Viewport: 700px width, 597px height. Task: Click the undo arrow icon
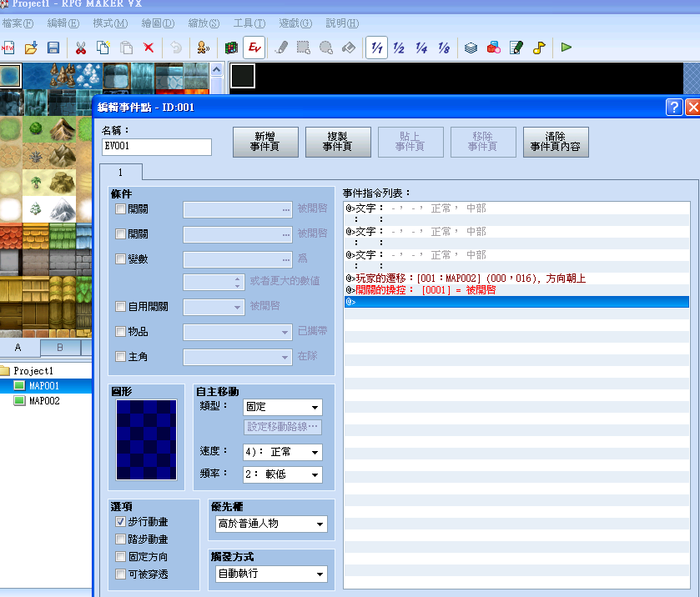point(176,48)
